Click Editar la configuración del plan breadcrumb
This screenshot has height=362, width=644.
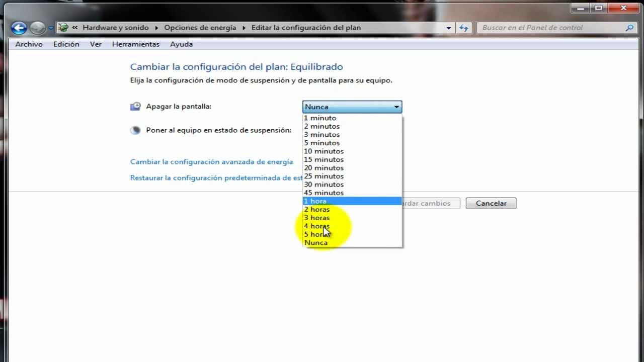click(x=306, y=28)
